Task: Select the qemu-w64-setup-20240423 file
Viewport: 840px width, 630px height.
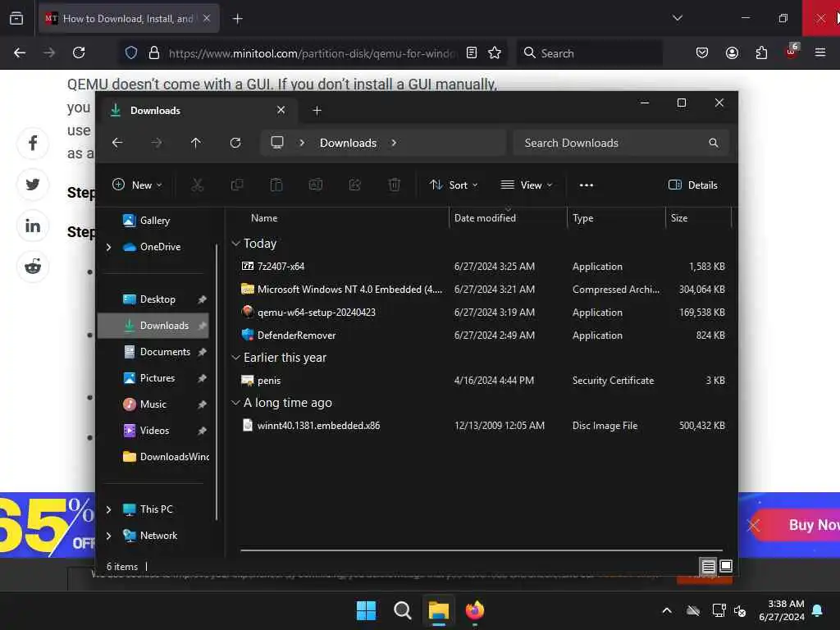Action: (x=316, y=313)
